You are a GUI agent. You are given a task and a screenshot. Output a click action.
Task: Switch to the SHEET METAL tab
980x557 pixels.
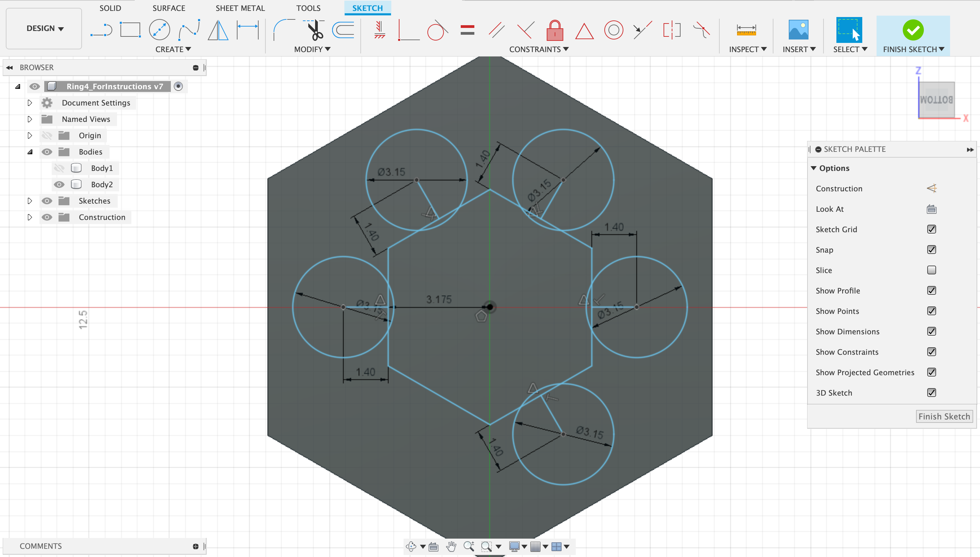pyautogui.click(x=240, y=8)
